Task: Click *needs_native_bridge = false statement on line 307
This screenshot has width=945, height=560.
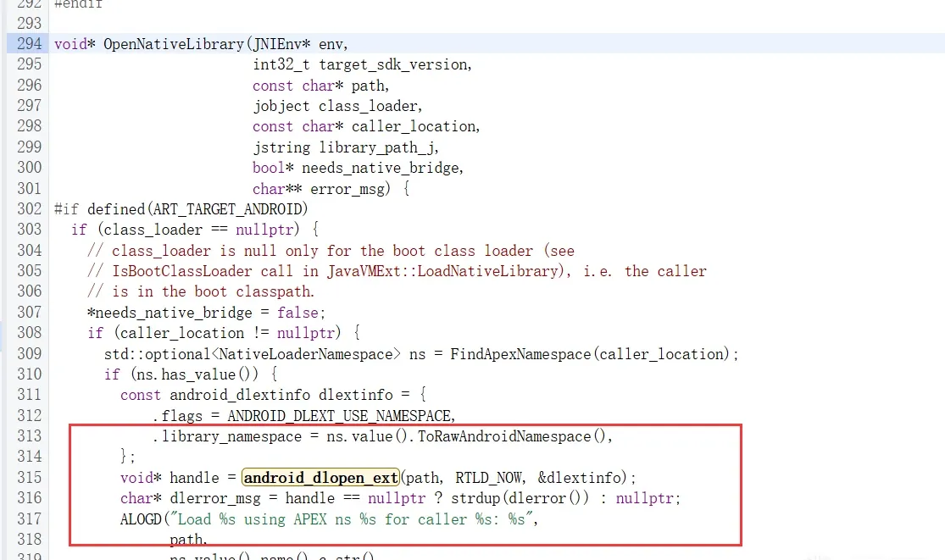Action: coord(206,313)
